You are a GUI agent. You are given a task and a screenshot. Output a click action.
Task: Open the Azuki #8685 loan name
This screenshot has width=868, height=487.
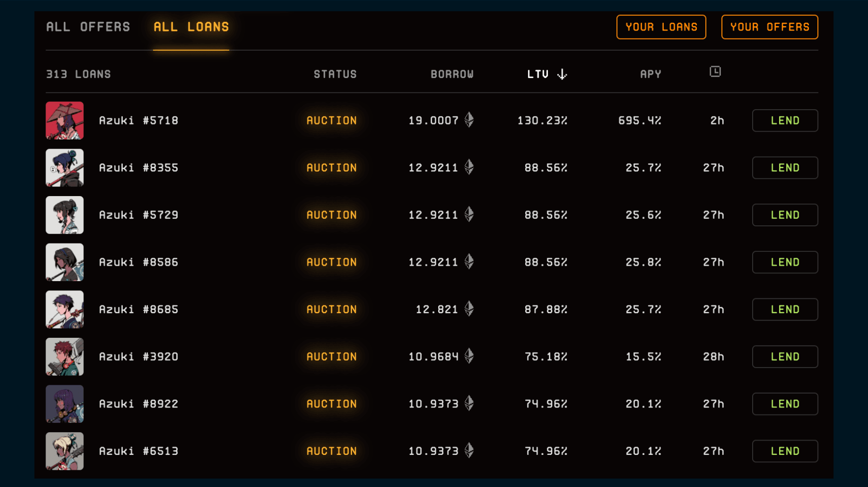coord(139,309)
